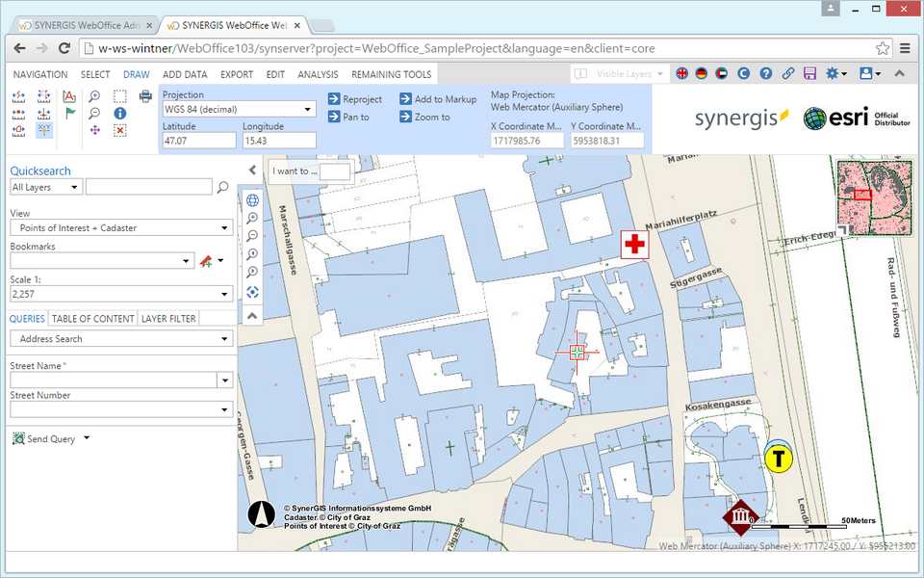Image resolution: width=924 pixels, height=578 pixels.
Task: Clear selection using the red X icon
Action: click(120, 130)
